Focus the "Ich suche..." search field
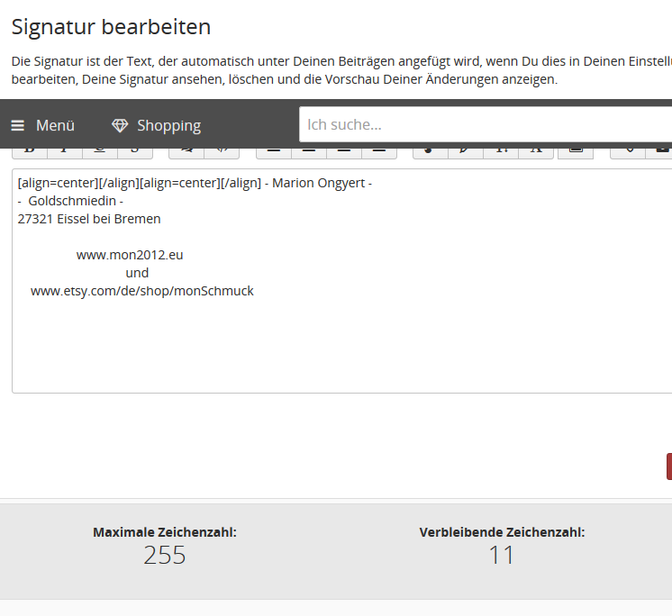Image resolution: width=672 pixels, height=616 pixels. click(x=485, y=124)
